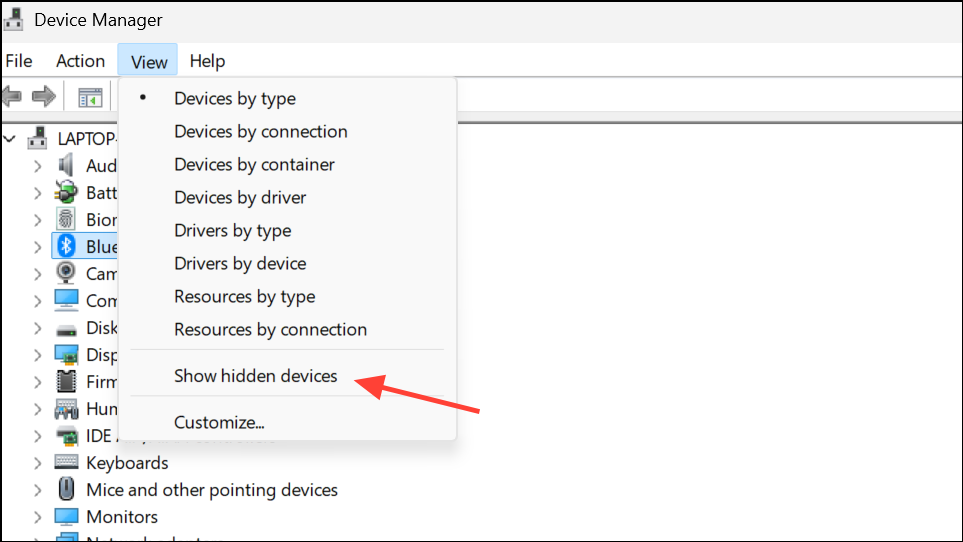This screenshot has width=963, height=542.
Task: Click the Batteries category icon
Action: click(x=66, y=192)
